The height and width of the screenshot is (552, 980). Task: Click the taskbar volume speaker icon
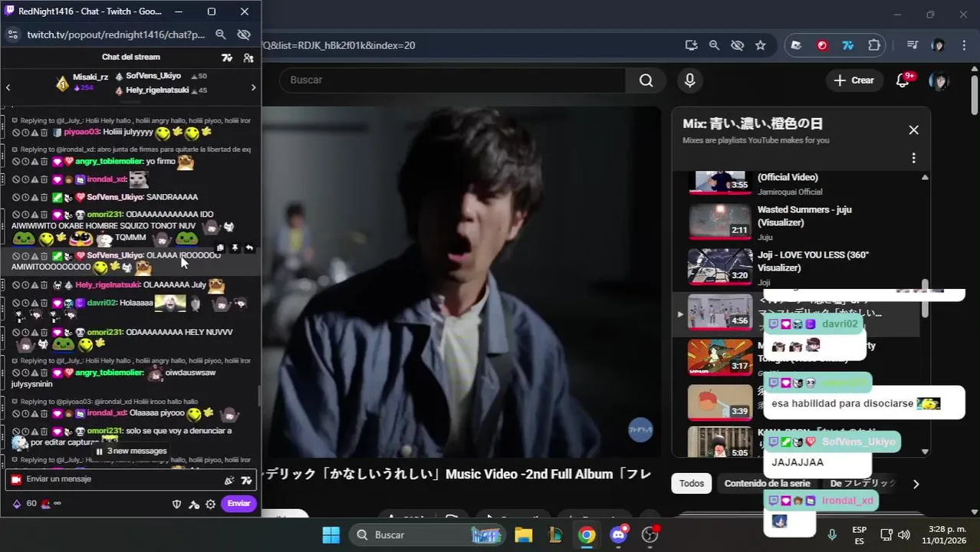(903, 534)
